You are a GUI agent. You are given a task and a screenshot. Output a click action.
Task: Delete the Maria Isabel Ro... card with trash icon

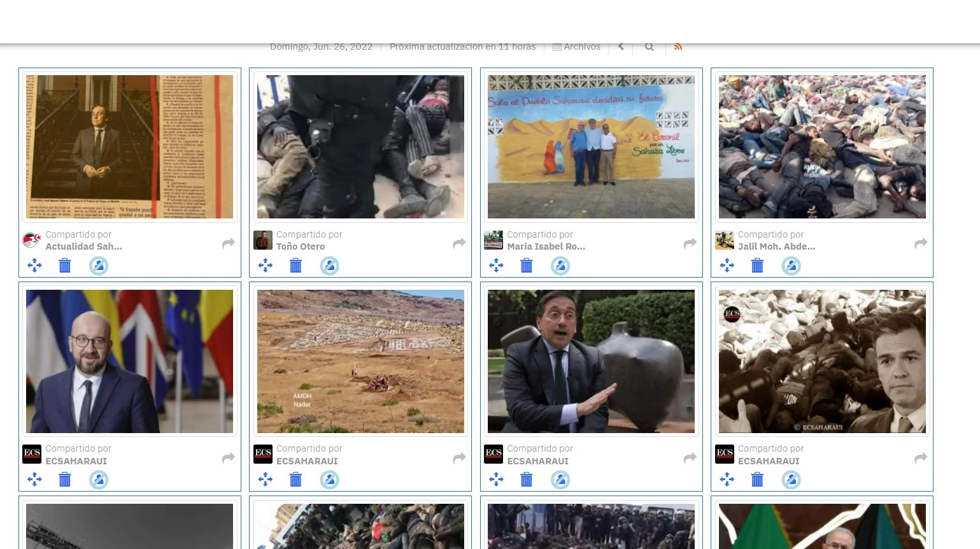coord(527,266)
